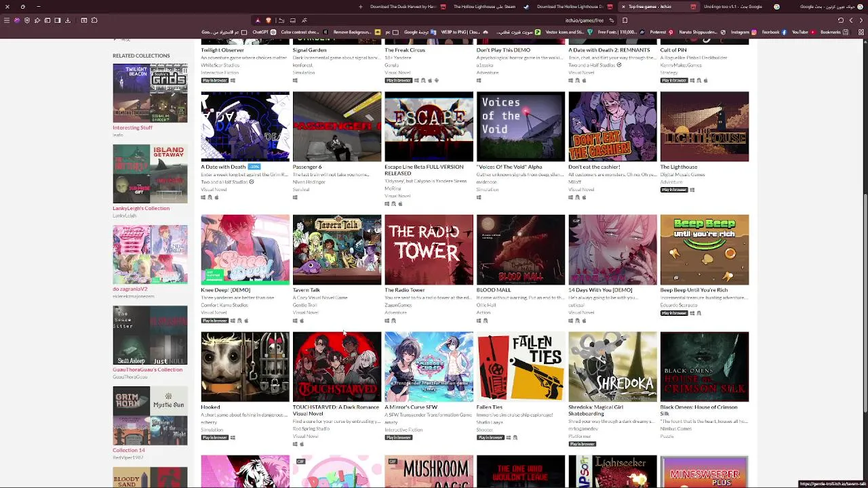
Task: Open the Tavern Talk game thumbnail
Action: (337, 250)
